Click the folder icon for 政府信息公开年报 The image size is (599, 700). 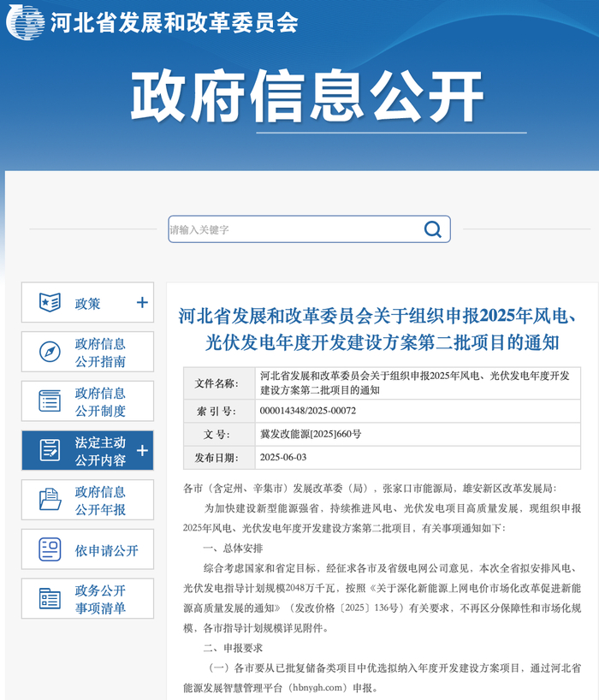(50, 499)
